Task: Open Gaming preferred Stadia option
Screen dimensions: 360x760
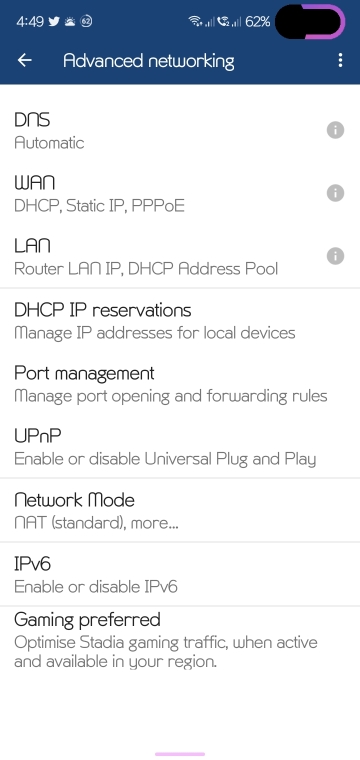Action: tap(180, 640)
